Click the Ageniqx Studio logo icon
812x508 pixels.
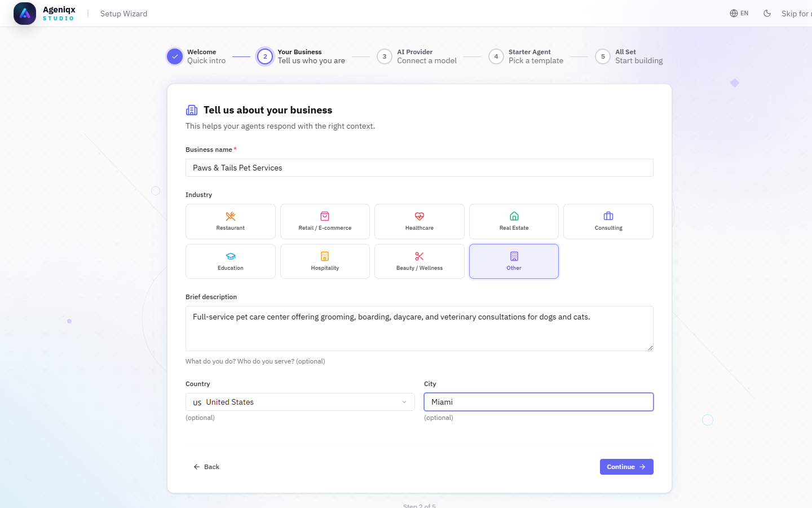coord(25,14)
